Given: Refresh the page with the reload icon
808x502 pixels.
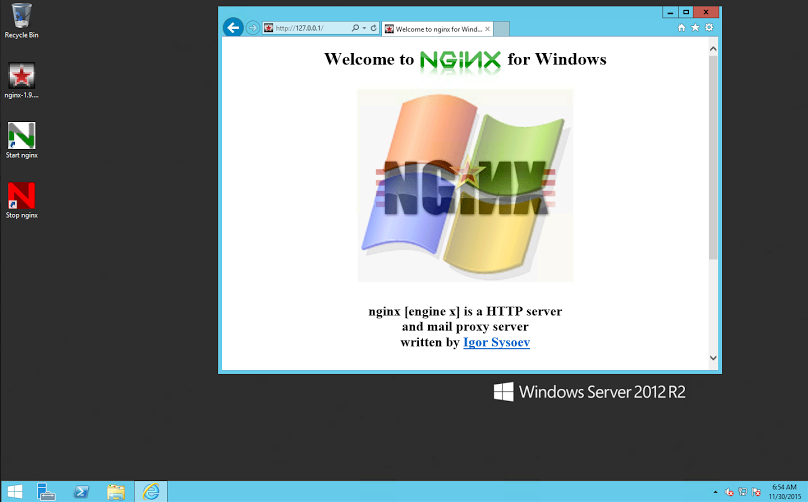Looking at the screenshot, I should 374,28.
